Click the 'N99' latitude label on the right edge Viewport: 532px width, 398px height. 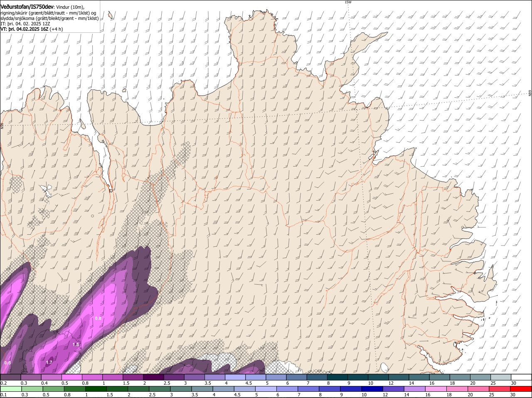tap(530, 93)
